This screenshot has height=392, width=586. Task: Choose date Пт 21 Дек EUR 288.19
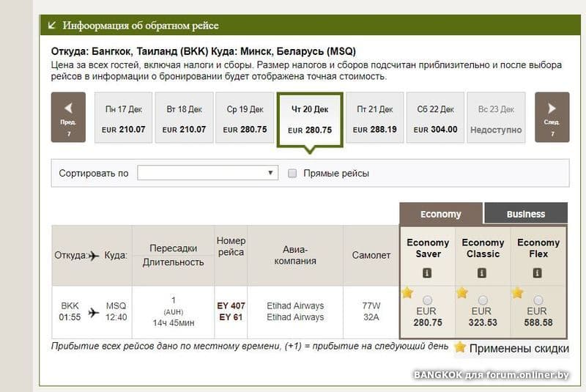tap(374, 118)
